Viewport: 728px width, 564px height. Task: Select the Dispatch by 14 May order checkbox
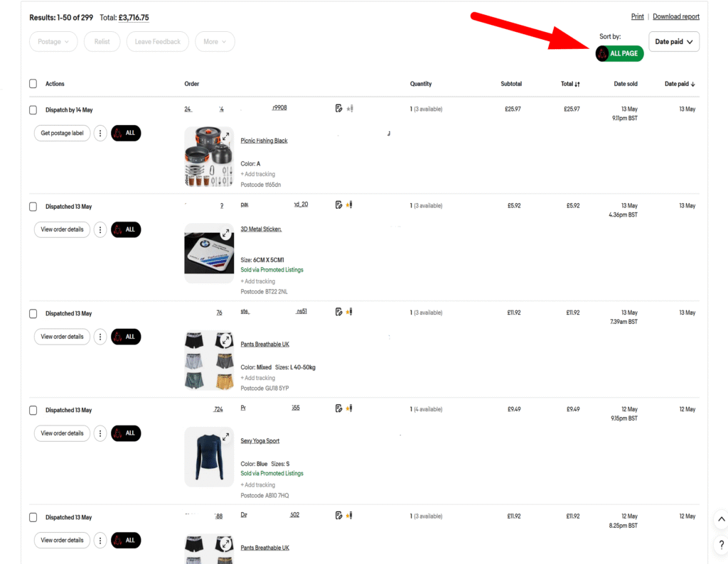pos(33,110)
